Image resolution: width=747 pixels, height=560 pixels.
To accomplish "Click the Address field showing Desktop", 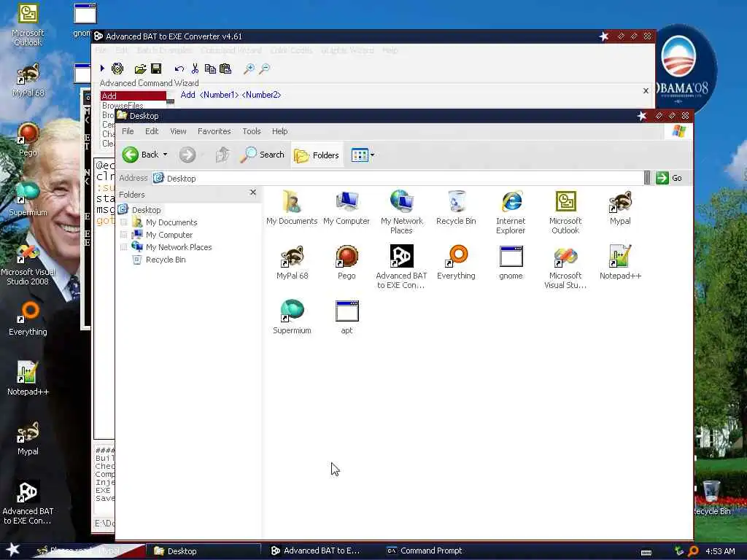I will coord(398,178).
